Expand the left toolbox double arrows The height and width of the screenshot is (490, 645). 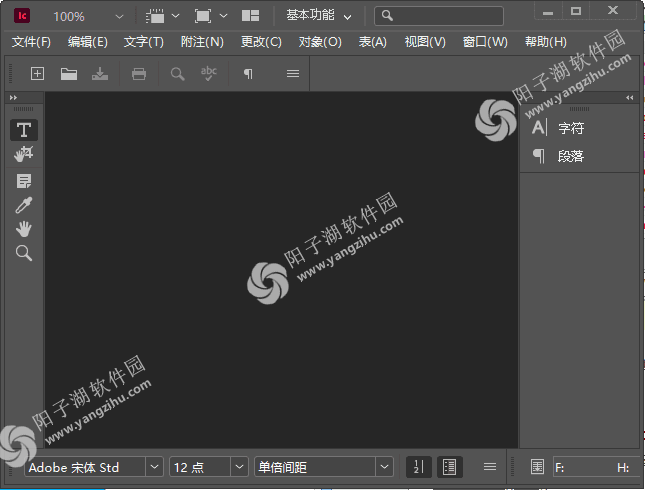tap(14, 98)
